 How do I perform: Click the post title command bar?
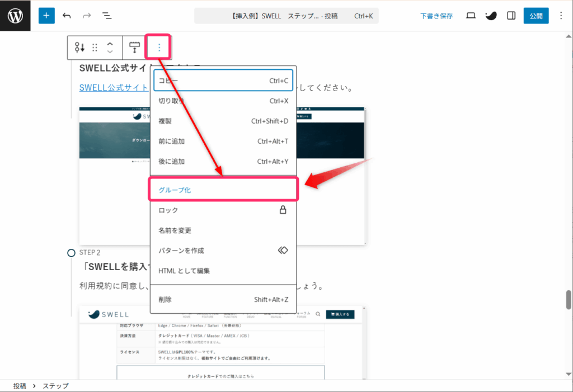(x=286, y=16)
